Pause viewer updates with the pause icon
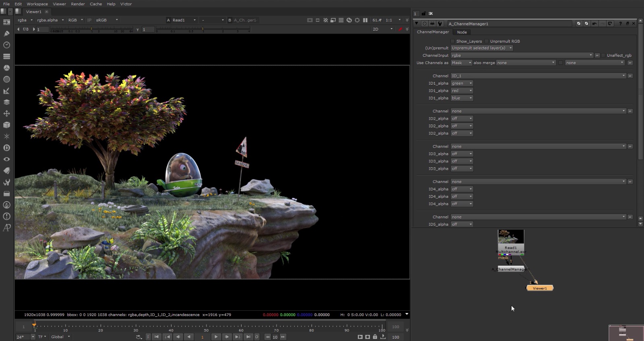Viewport: 644px width, 341px height. (x=365, y=20)
